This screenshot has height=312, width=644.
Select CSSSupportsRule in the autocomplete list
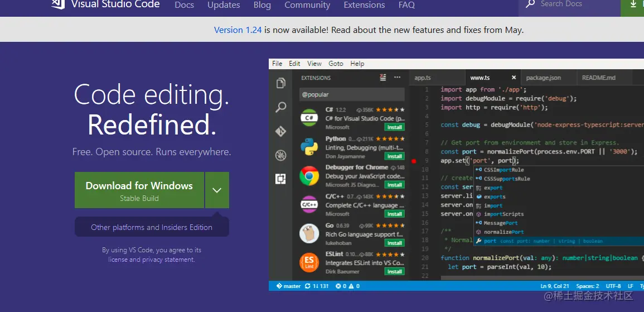pyautogui.click(x=559, y=179)
